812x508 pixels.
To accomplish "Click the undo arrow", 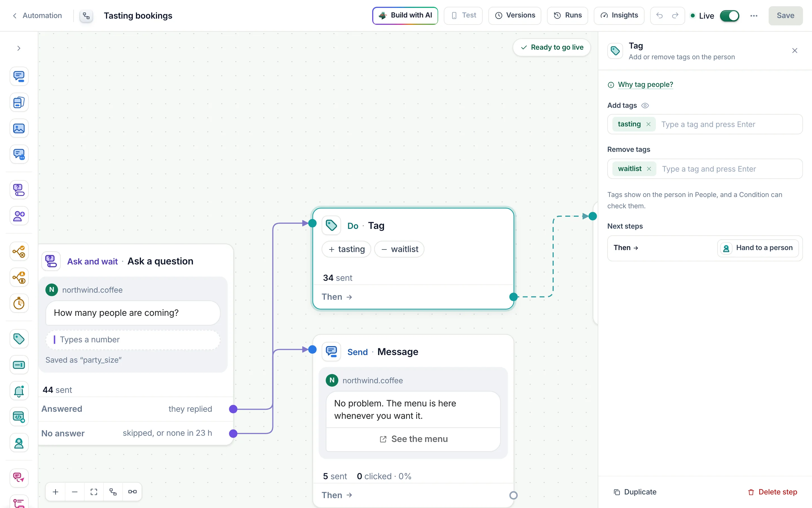I will pyautogui.click(x=659, y=16).
